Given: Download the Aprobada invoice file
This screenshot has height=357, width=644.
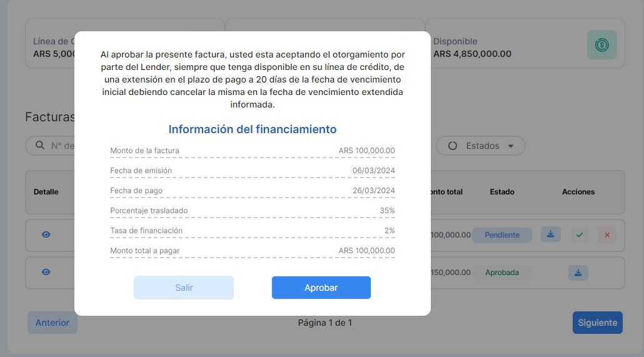Looking at the screenshot, I should pos(578,273).
